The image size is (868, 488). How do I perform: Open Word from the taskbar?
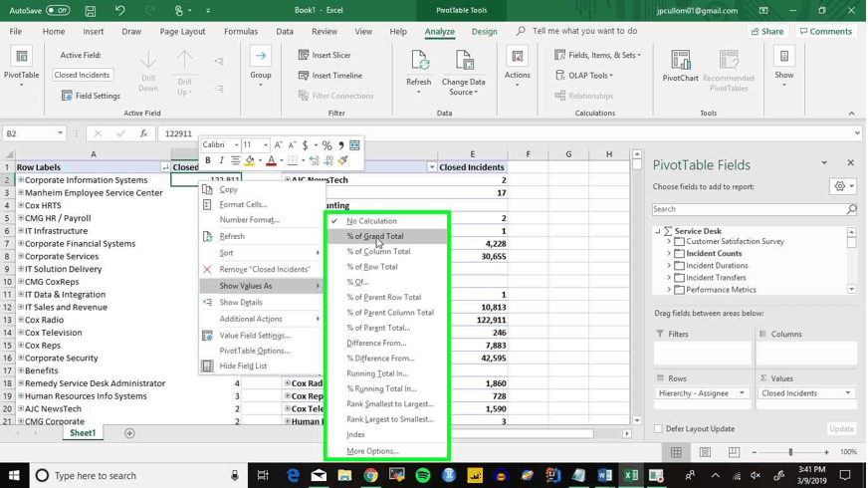(604, 475)
